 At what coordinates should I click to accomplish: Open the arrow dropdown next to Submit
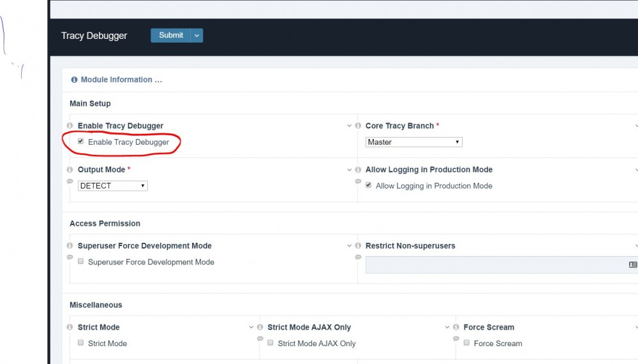tap(197, 36)
